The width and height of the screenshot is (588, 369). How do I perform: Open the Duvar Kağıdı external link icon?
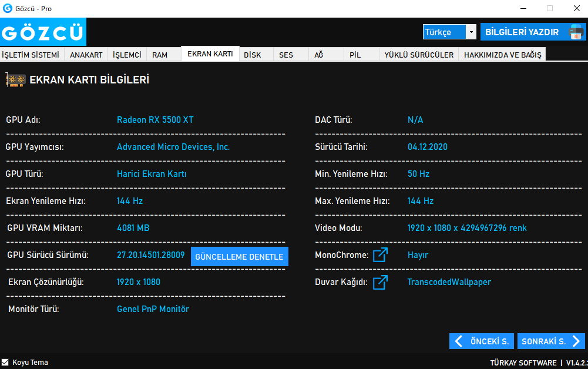tap(380, 282)
